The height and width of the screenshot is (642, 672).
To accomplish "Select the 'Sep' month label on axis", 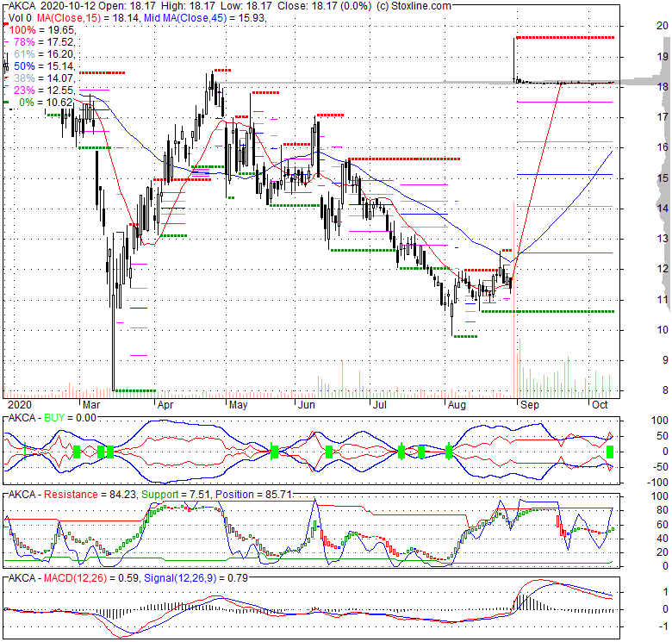I will tap(529, 405).
